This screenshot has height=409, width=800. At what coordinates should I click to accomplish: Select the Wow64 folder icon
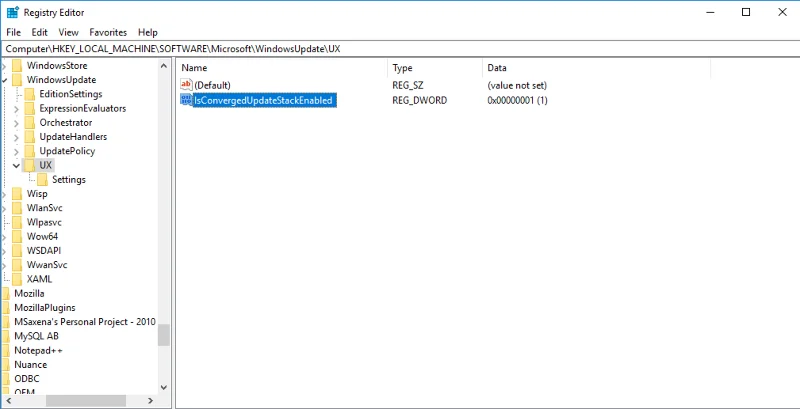[17, 237]
